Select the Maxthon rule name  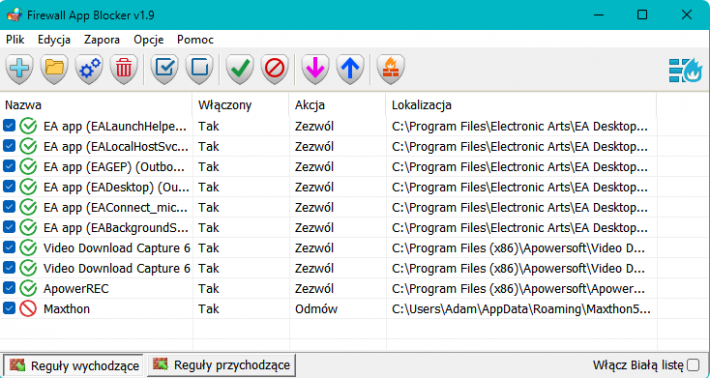click(67, 309)
